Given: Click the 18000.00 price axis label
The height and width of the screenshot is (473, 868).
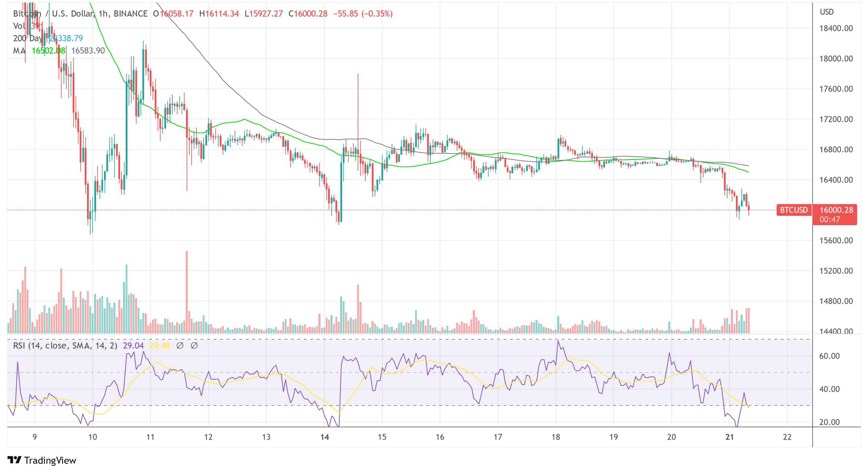Looking at the screenshot, I should [836, 59].
